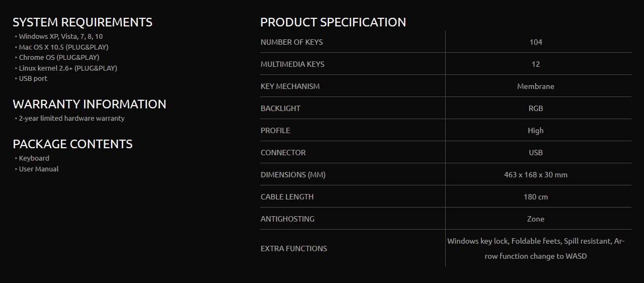The image size is (644, 283).
Task: Click the PRODUCT SPECIFICATION heading
Action: click(x=333, y=22)
